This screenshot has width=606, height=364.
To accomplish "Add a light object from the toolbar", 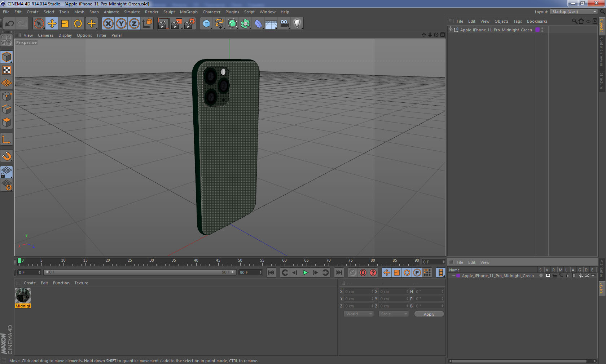I will tap(297, 24).
